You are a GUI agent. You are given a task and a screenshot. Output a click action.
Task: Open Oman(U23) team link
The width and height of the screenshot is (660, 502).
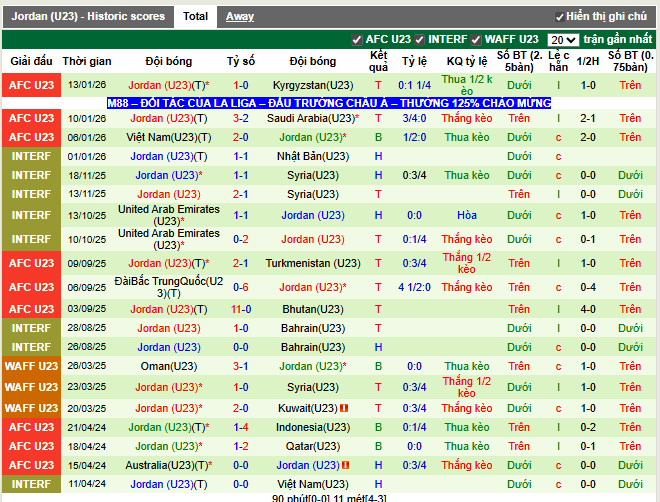pos(169,367)
